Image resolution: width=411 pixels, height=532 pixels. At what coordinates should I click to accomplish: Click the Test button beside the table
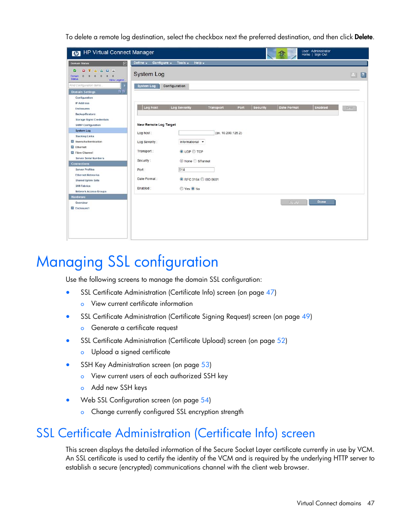(349, 108)
